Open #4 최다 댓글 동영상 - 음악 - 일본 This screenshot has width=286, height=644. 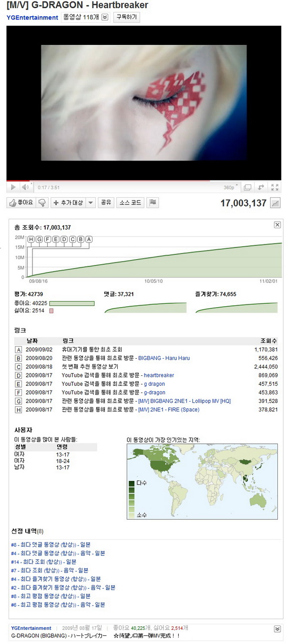(58, 553)
